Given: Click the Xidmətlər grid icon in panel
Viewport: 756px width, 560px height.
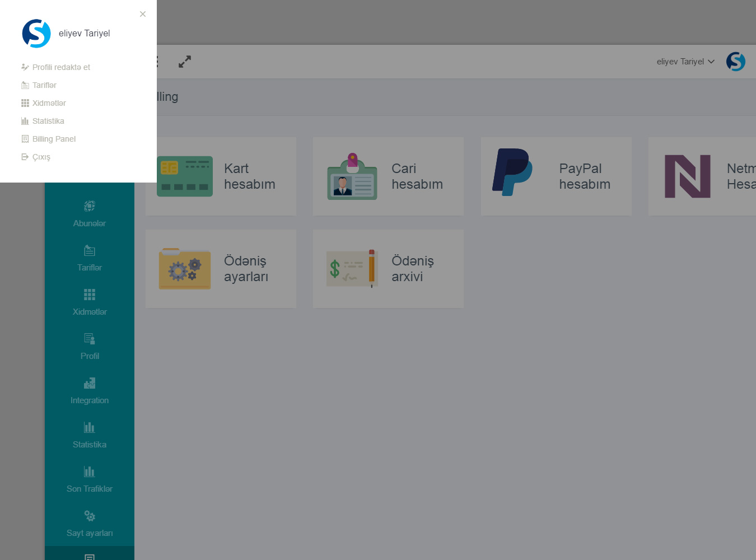Looking at the screenshot, I should coord(25,103).
